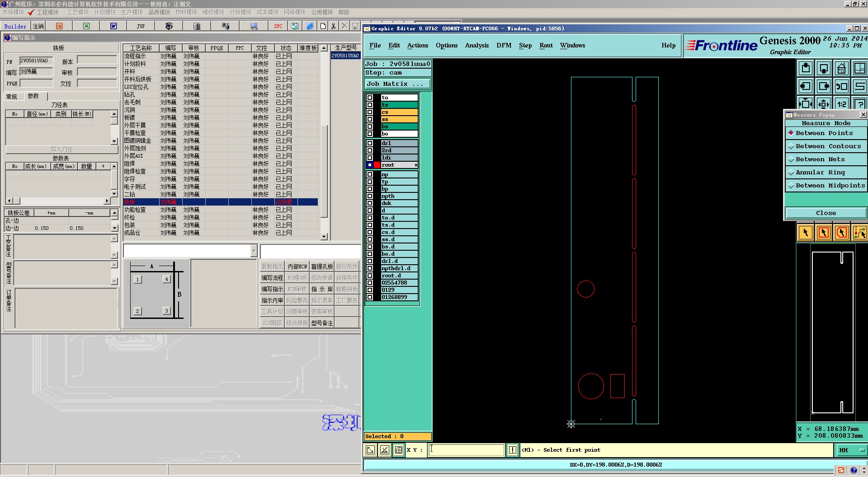868x477 pixels.
Task: Select the arrow pointer select tool
Action: click(805, 233)
